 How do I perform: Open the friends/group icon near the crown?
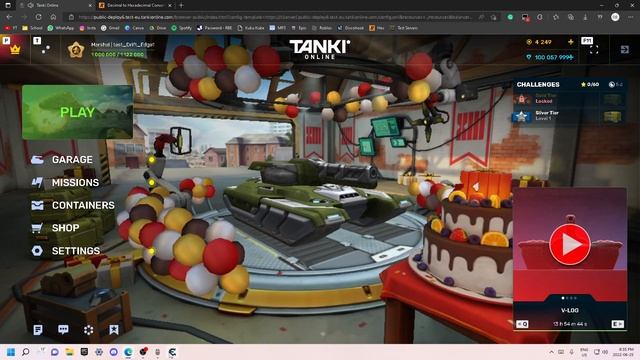point(45,49)
